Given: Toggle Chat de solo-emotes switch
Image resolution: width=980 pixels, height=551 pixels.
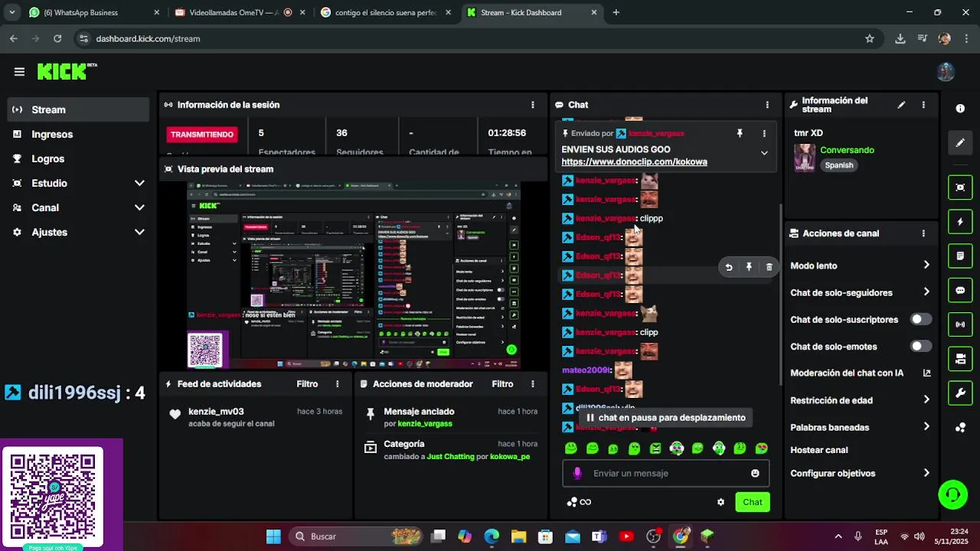Looking at the screenshot, I should pyautogui.click(x=921, y=346).
